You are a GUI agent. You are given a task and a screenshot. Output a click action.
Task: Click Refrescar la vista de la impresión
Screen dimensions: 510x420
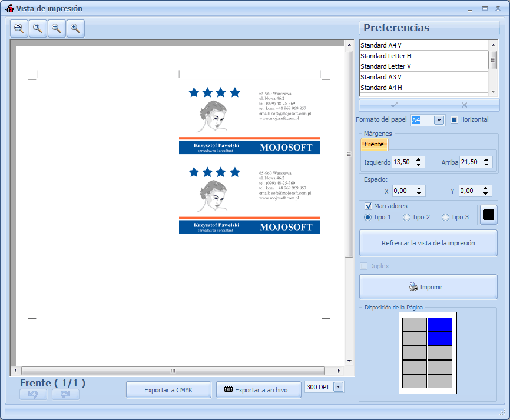[428, 243]
